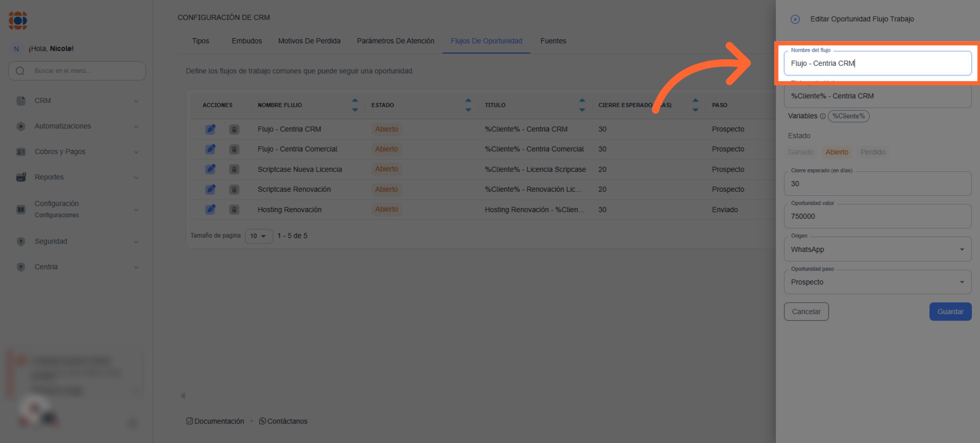
Task: Click the Variables info icon
Action: (x=822, y=116)
